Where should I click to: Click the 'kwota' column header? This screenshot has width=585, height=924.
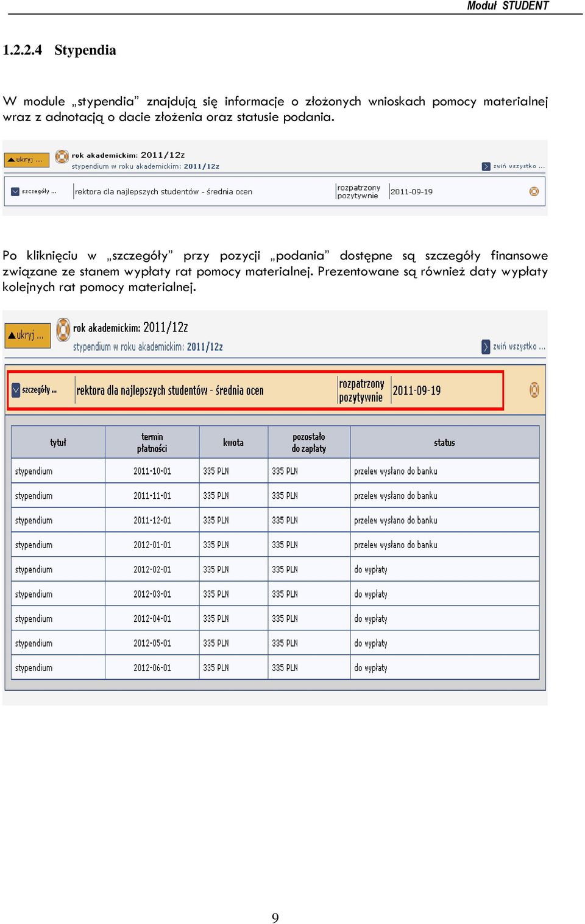[233, 442]
